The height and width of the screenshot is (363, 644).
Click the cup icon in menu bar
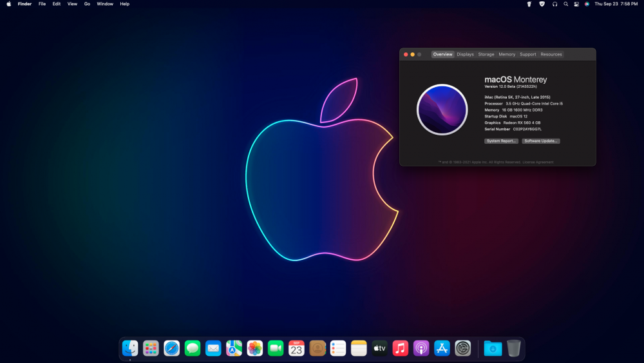pyautogui.click(x=529, y=4)
